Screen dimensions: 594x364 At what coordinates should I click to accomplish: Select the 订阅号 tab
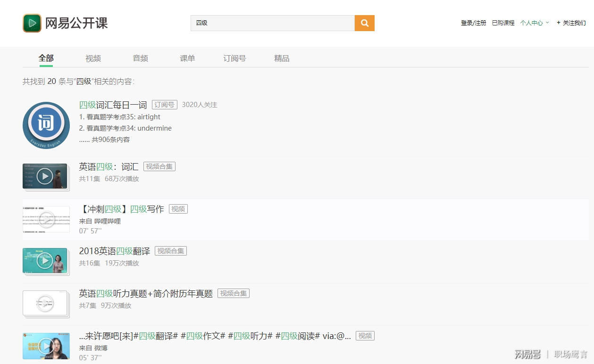pos(234,58)
